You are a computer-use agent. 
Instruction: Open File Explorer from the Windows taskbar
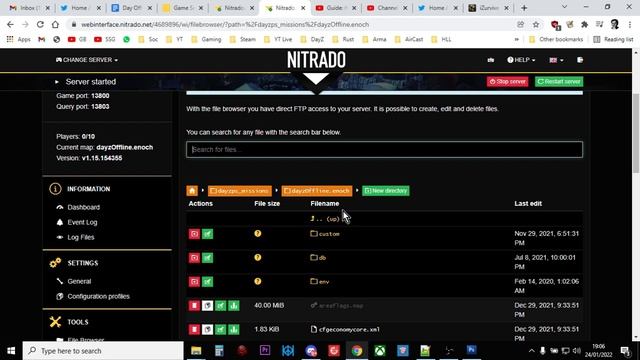[196, 351]
